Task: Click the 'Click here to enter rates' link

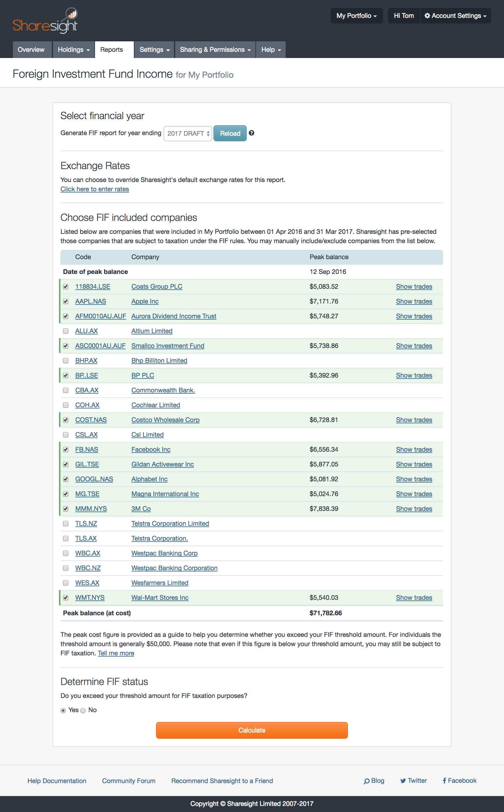Action: [x=94, y=189]
